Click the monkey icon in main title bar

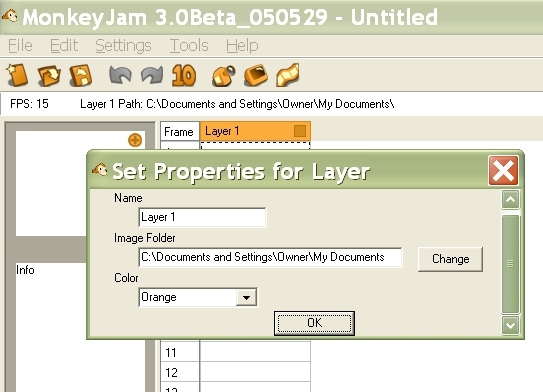9,15
